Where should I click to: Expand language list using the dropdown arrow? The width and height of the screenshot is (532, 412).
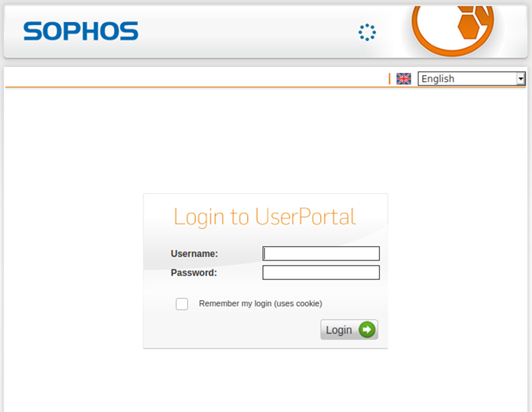click(x=520, y=79)
